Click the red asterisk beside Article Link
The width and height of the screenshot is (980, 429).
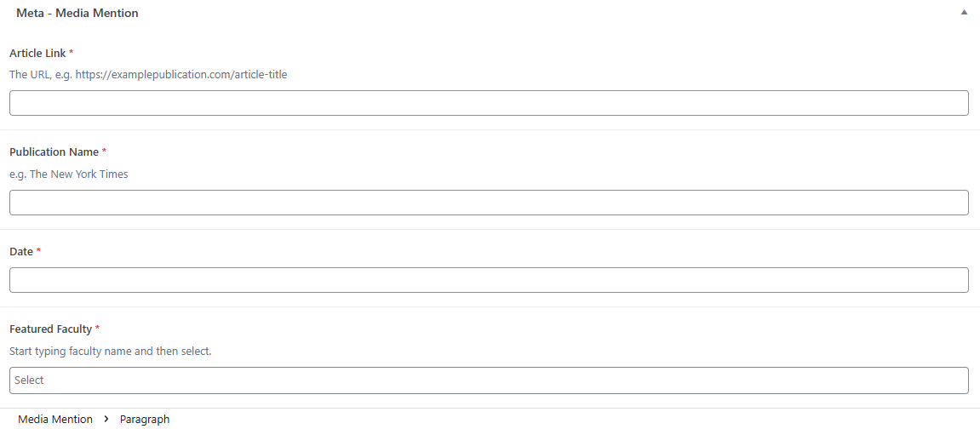pyautogui.click(x=72, y=53)
